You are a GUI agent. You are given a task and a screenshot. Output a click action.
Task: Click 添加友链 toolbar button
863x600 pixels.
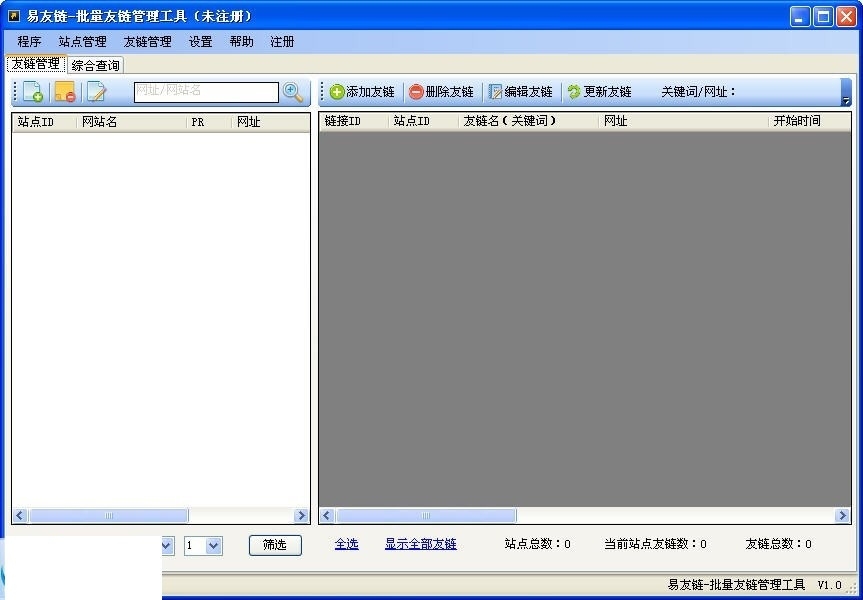pyautogui.click(x=362, y=92)
